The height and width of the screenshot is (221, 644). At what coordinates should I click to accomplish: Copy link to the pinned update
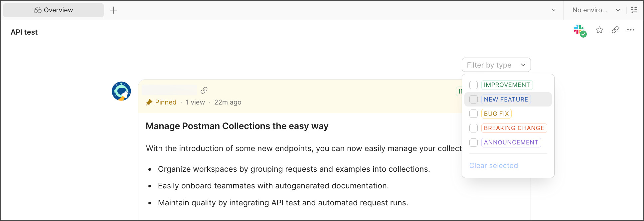click(x=204, y=90)
